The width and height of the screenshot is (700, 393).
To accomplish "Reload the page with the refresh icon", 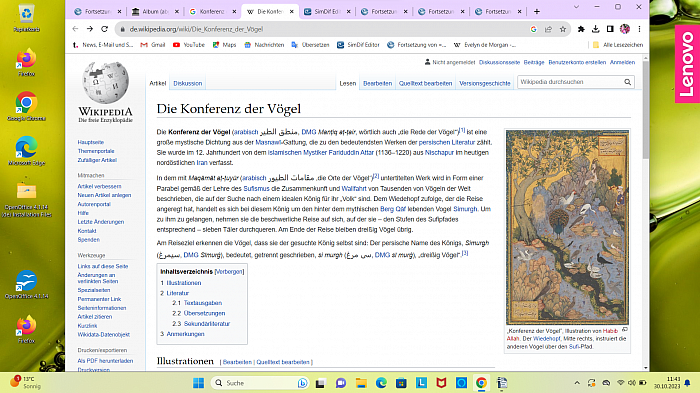I will [104, 29].
